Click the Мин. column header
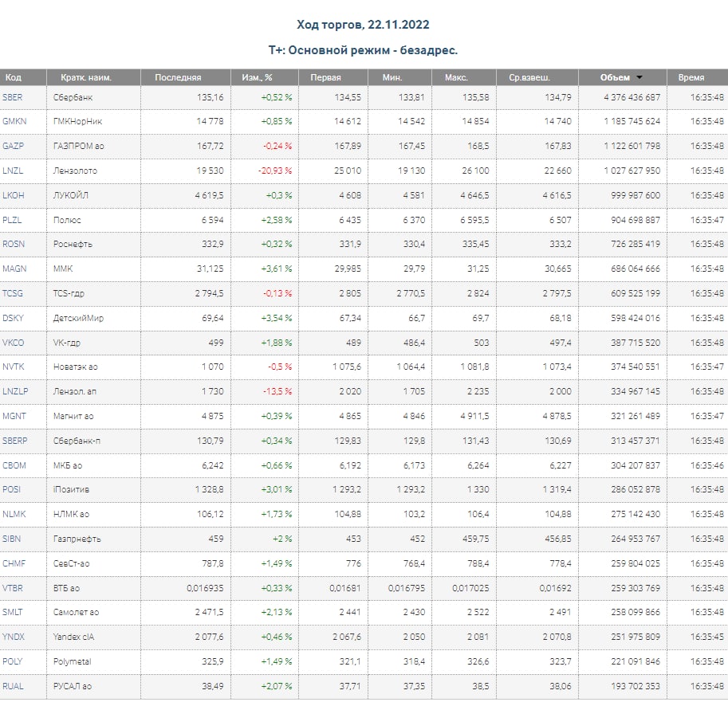The image size is (728, 702). point(392,77)
